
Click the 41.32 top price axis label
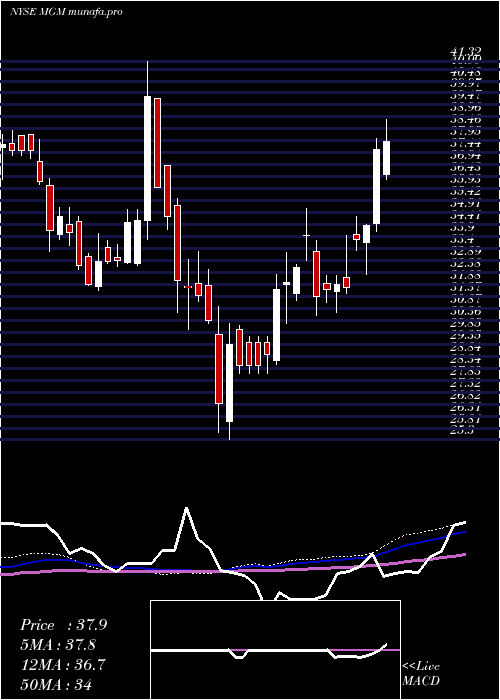point(466,53)
